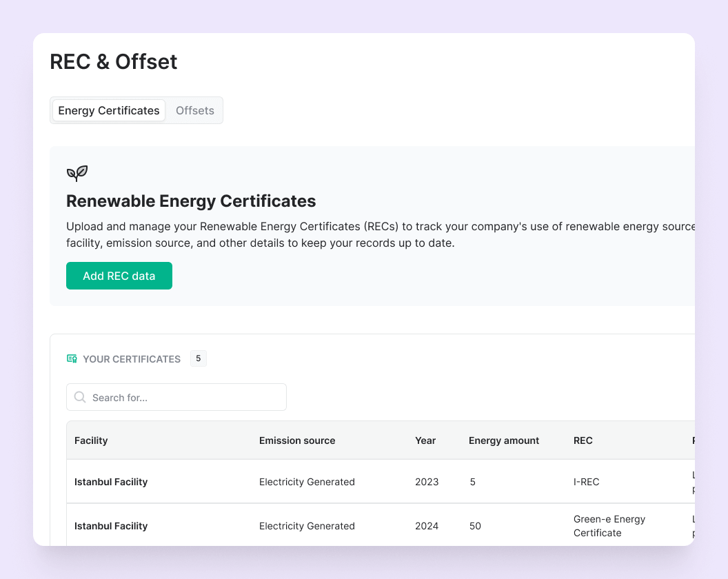Image resolution: width=728 pixels, height=579 pixels.
Task: Click the magnifier icon in search field
Action: 80,397
